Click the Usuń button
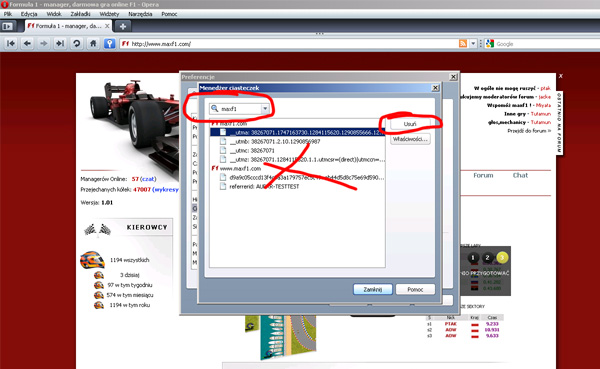This screenshot has width=600, height=369. [410, 124]
